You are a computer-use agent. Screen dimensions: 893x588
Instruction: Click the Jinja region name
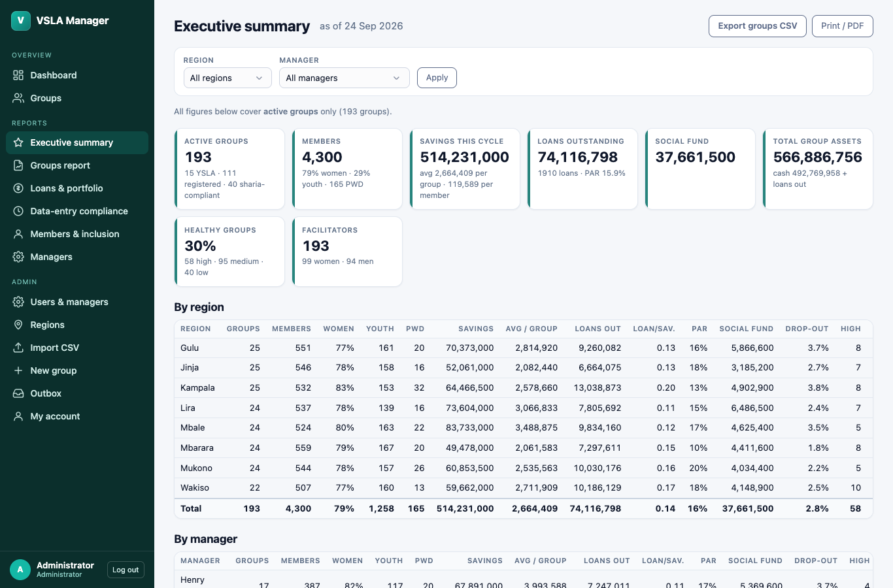tap(190, 368)
